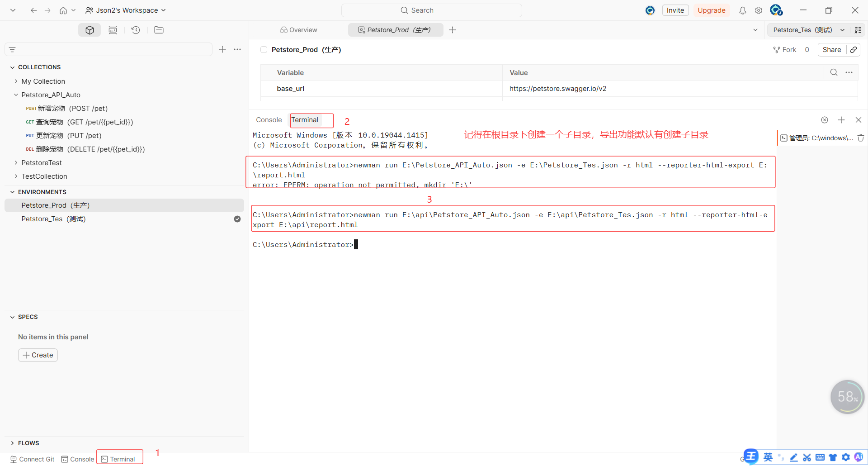Open the user avatar menu
Screen dimensions: 868x466
coord(776,10)
